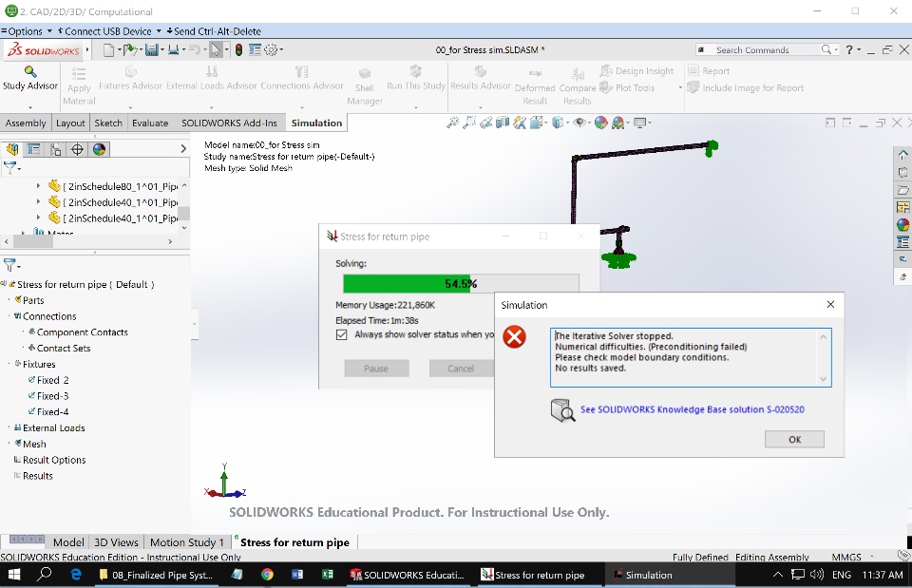Switch to the Sketch ribbon tab
Viewport: 912px width, 588px height.
coord(108,123)
